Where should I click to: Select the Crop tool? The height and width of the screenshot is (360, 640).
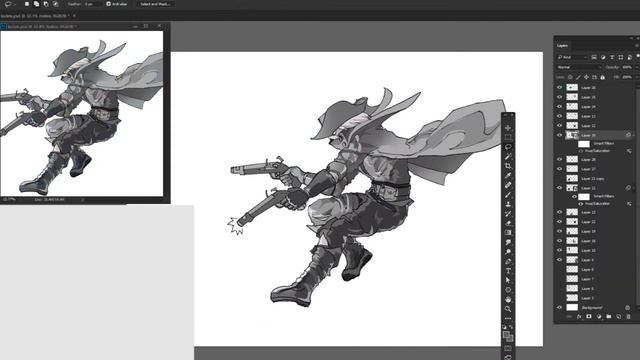coord(508,166)
